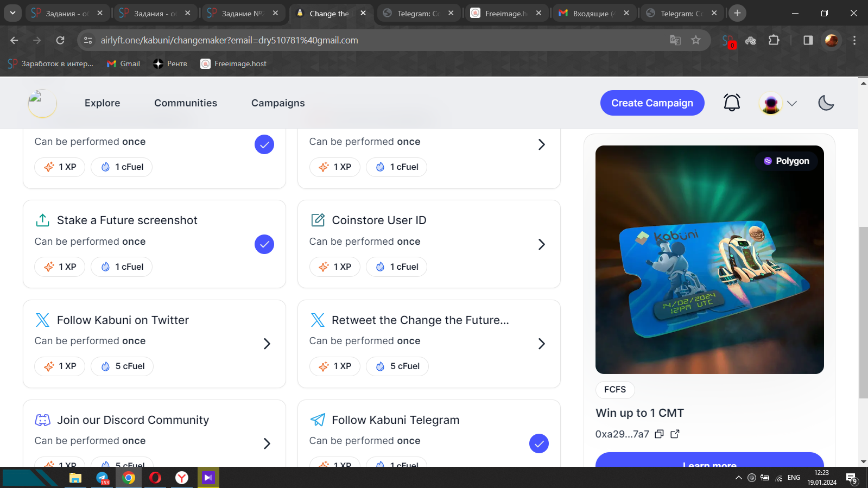
Task: Click Telegram icon beside Follow Kabuni Telegram
Action: tap(318, 420)
